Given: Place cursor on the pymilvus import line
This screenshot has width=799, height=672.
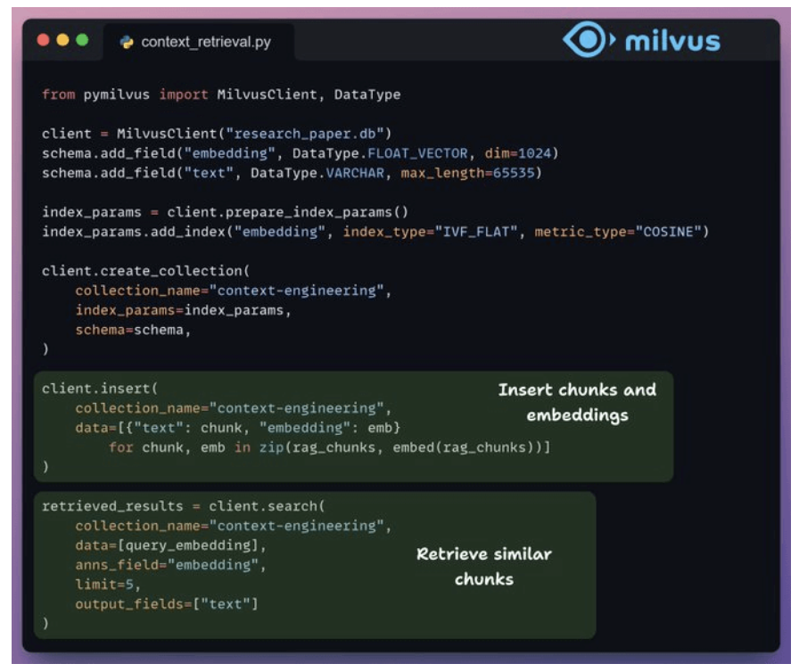Looking at the screenshot, I should [x=220, y=94].
